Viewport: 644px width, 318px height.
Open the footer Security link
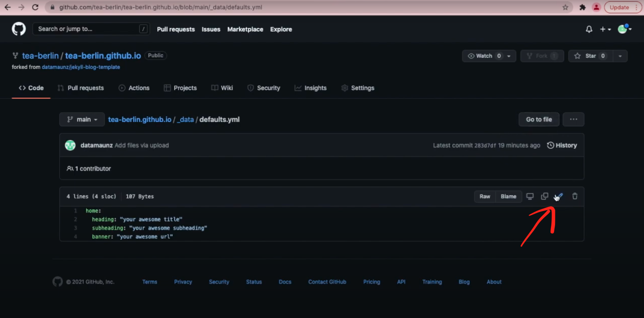point(219,282)
